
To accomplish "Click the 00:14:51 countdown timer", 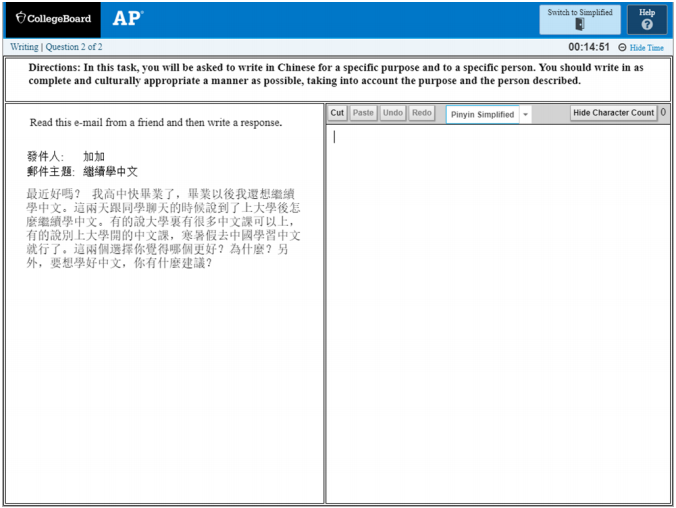I will (x=588, y=47).
